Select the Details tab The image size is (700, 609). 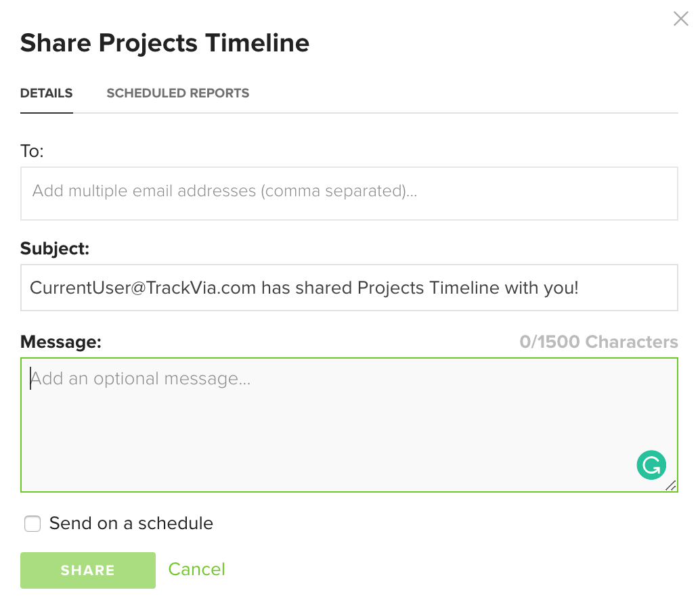coord(47,93)
